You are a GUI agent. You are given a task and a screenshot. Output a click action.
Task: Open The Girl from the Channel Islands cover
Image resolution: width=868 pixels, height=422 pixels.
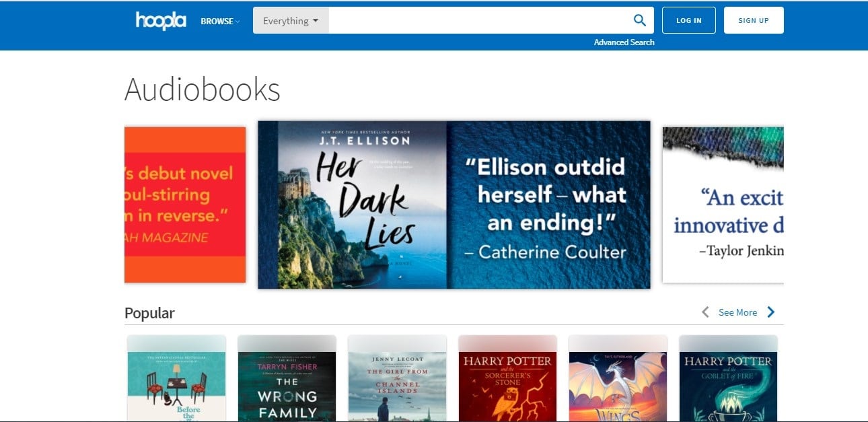(397, 378)
